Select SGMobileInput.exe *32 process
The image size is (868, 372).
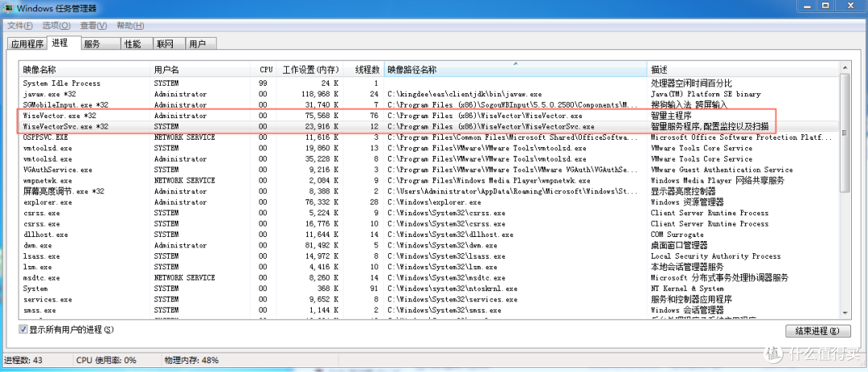(429, 104)
